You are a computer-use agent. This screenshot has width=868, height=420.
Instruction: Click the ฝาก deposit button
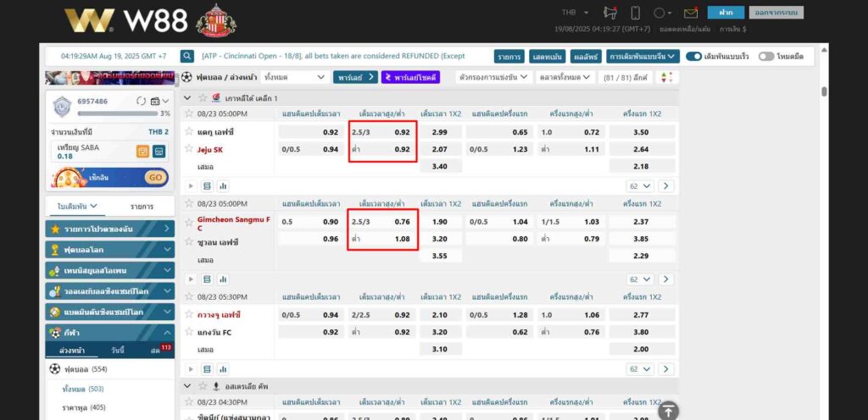point(726,12)
